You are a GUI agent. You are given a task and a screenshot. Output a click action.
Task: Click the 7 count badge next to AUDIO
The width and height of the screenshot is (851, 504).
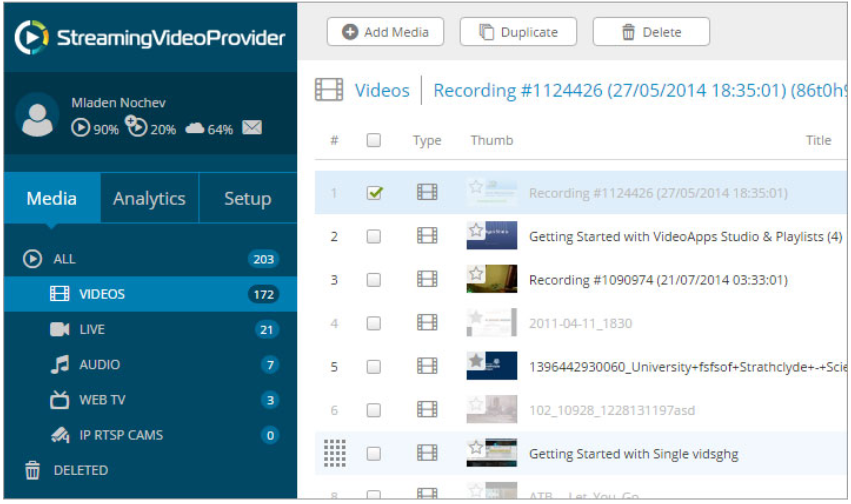270,365
